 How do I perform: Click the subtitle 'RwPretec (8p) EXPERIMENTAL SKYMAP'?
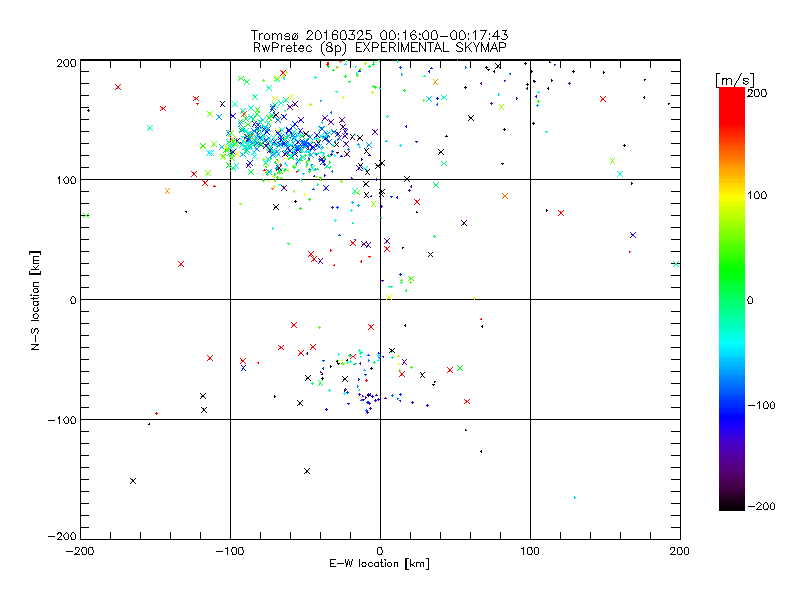pyautogui.click(x=380, y=48)
